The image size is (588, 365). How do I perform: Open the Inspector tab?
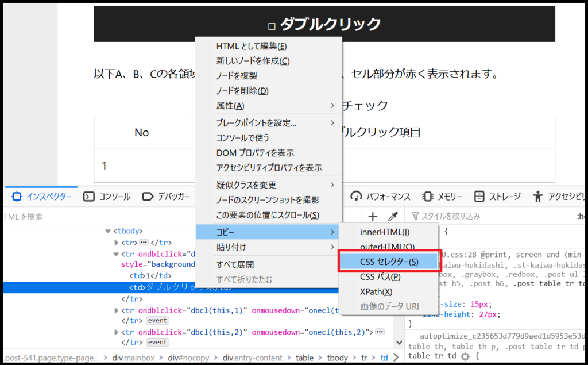[x=41, y=197]
